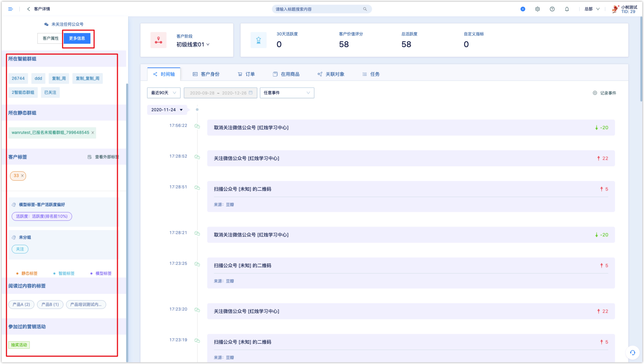Image resolution: width=644 pixels, height=364 pixels.
Task: Remove wanrutest static group with x
Action: pyautogui.click(x=93, y=133)
